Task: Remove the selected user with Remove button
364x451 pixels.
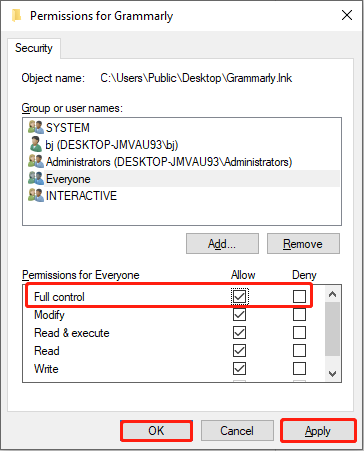Action: [x=303, y=244]
